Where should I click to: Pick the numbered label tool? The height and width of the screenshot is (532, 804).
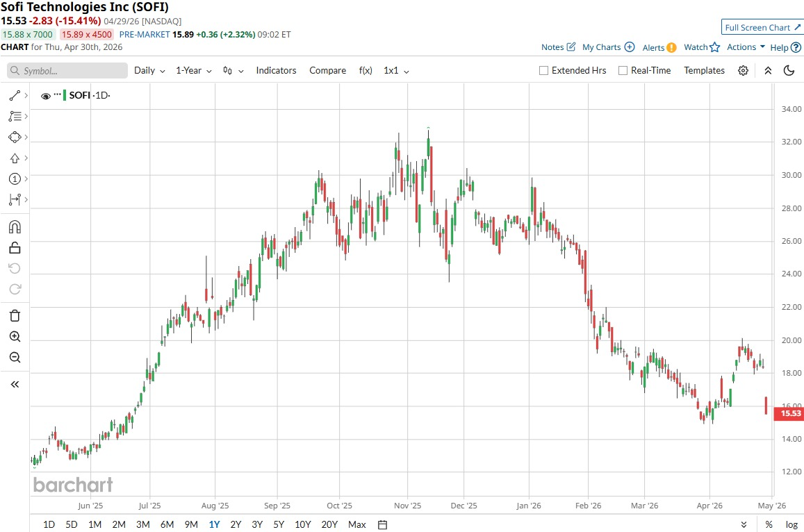tap(15, 178)
